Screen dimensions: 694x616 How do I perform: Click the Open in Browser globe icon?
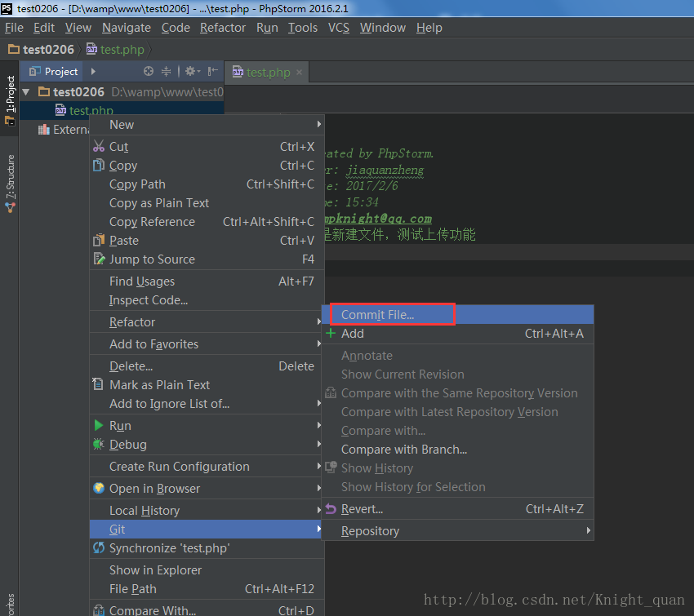99,488
